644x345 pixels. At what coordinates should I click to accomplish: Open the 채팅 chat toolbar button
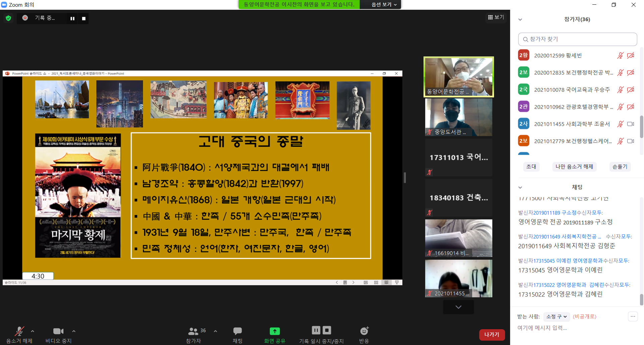point(237,335)
